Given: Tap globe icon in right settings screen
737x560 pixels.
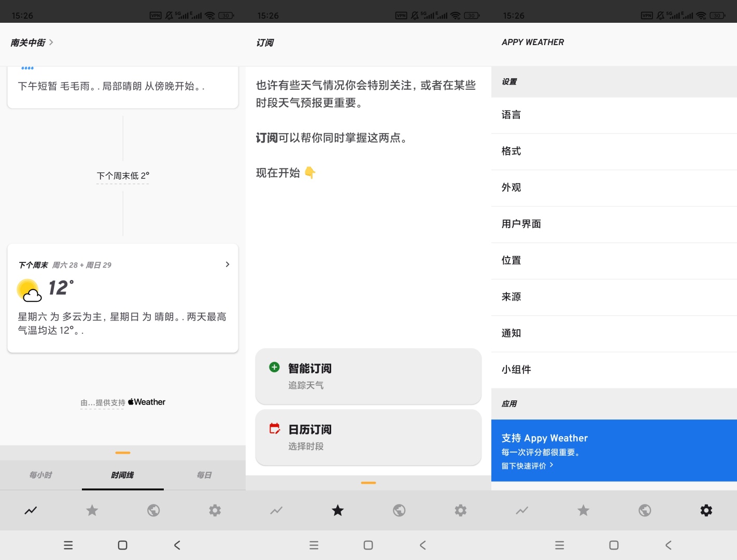Looking at the screenshot, I should pyautogui.click(x=645, y=511).
